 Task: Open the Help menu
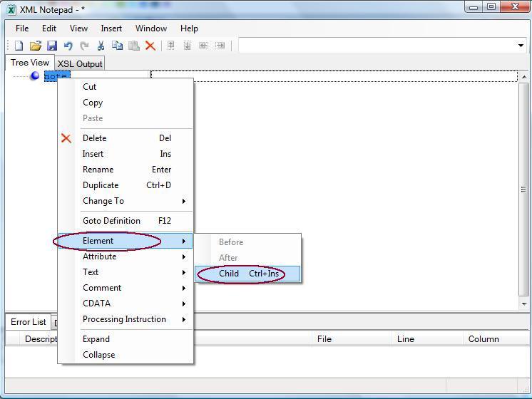pyautogui.click(x=189, y=28)
